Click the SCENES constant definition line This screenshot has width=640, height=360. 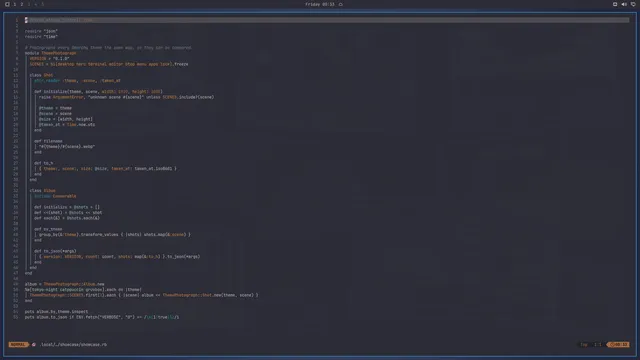pos(109,64)
